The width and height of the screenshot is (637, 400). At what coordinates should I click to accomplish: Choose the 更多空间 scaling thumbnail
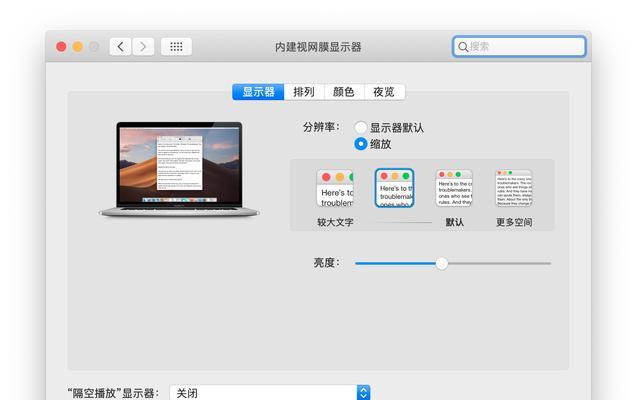[x=514, y=188]
